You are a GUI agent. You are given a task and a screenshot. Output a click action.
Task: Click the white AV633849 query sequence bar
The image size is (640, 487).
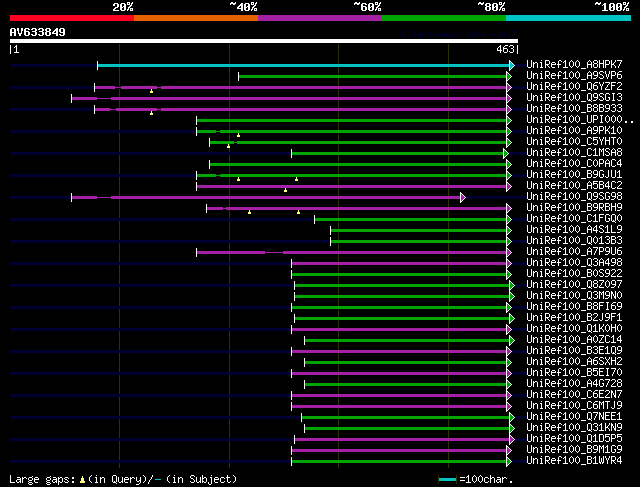[264, 41]
